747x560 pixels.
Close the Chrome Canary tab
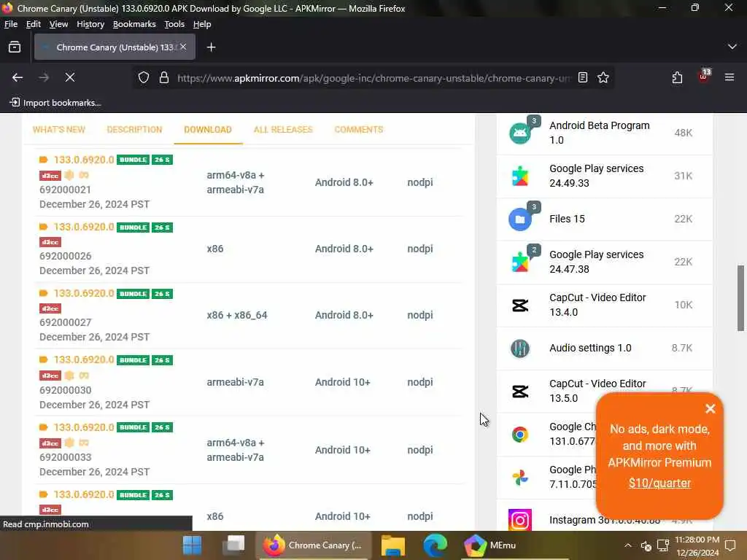coord(183,47)
